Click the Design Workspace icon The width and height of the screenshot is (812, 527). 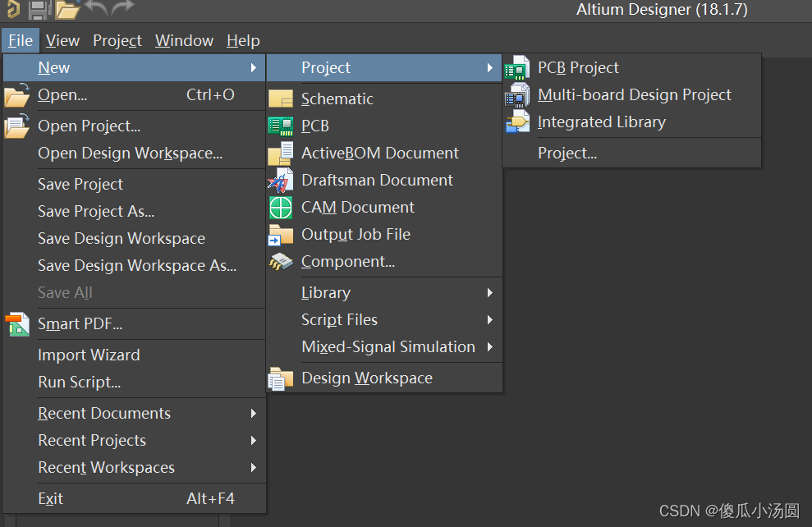pyautogui.click(x=281, y=378)
